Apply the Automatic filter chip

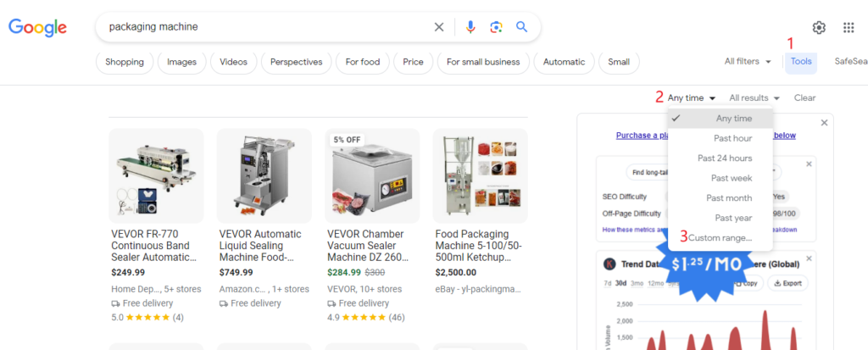(x=564, y=62)
